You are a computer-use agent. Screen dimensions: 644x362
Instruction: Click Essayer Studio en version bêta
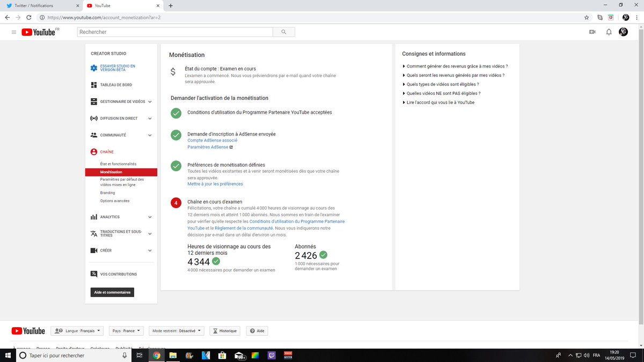(118, 68)
